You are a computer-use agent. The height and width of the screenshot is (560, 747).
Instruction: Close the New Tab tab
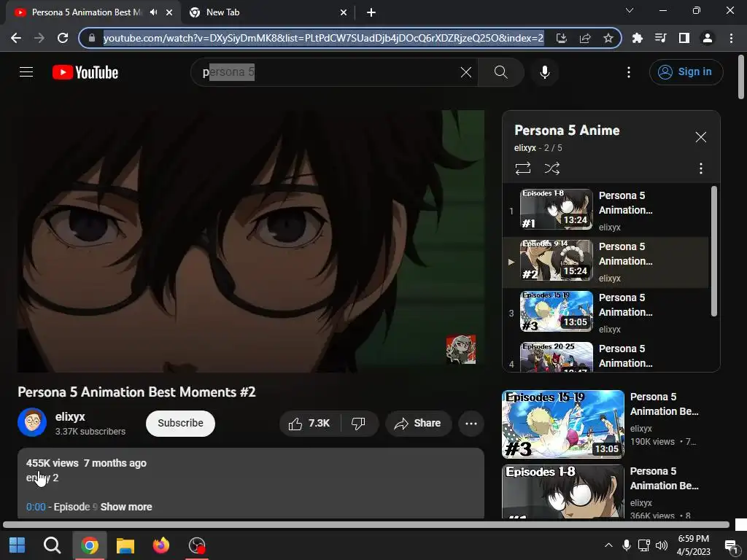click(344, 12)
